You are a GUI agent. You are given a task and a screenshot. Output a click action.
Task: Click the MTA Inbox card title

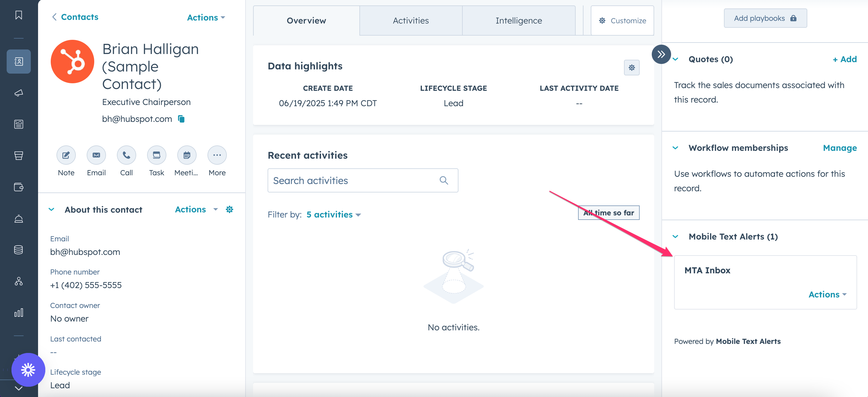click(707, 270)
